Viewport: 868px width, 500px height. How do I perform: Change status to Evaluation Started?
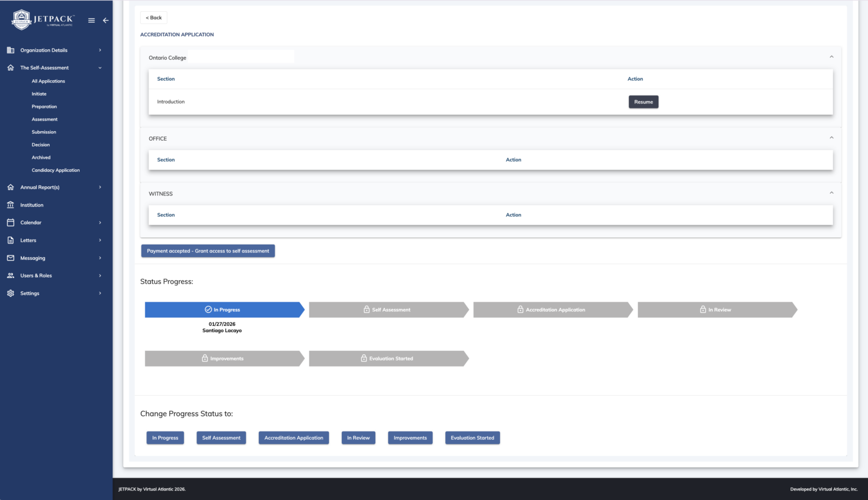pos(472,438)
